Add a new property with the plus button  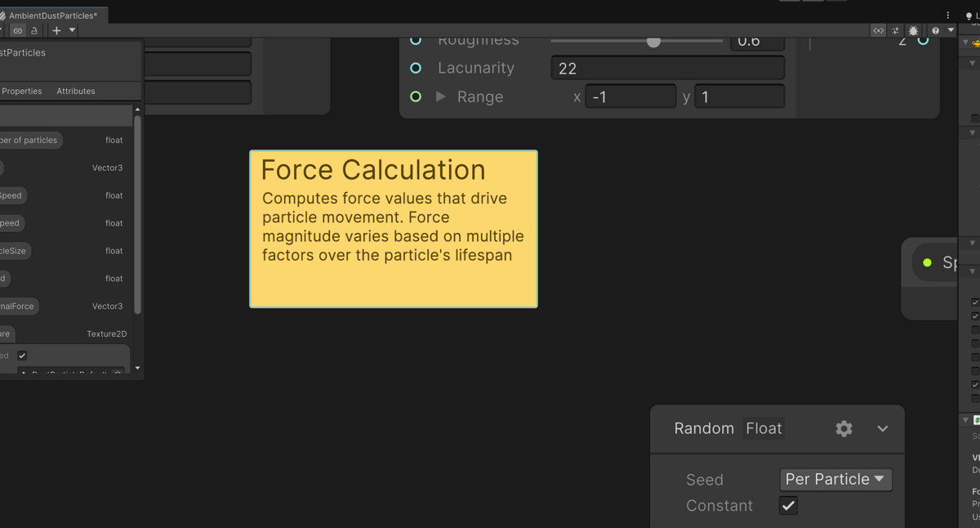coord(56,30)
